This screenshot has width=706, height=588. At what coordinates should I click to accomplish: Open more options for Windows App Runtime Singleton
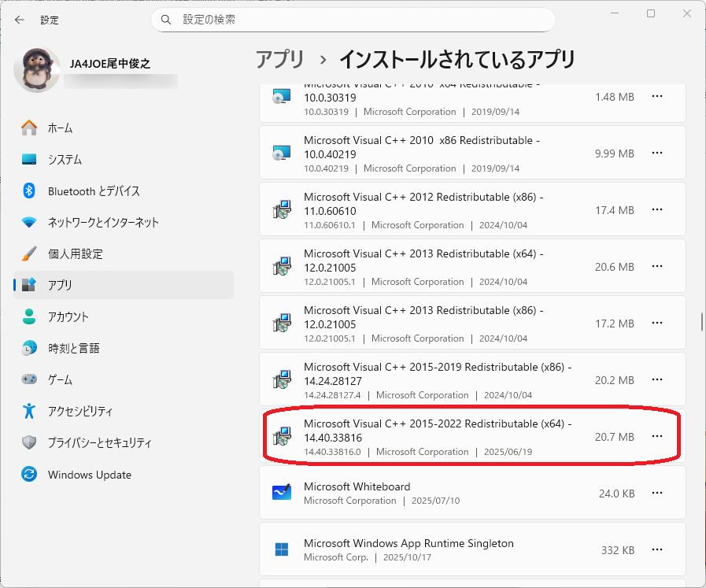[657, 550]
